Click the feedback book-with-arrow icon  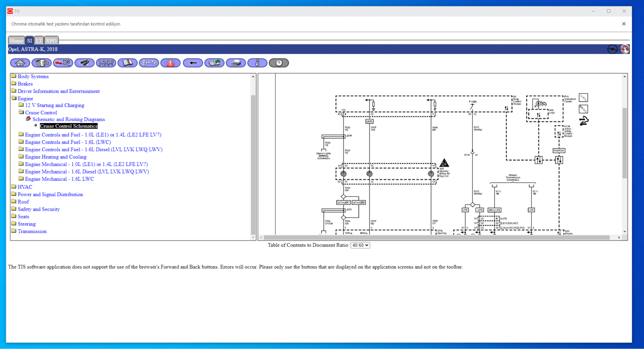214,62
